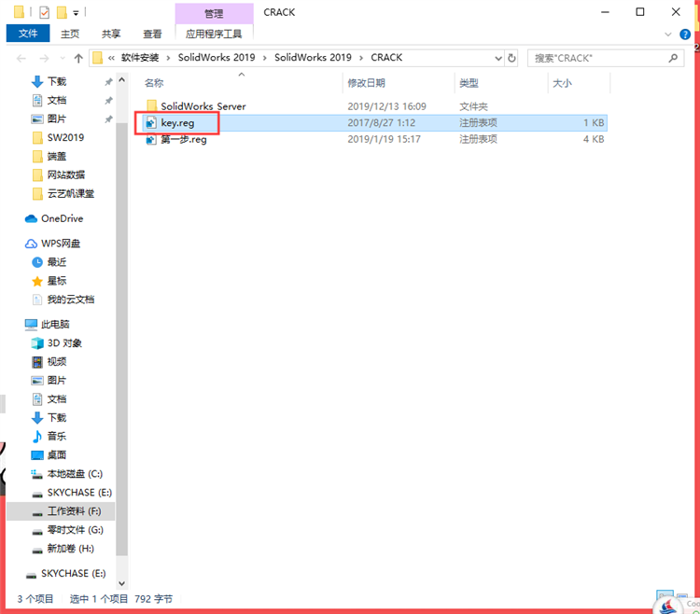Open WPS网盘 in the sidebar

(x=52, y=244)
